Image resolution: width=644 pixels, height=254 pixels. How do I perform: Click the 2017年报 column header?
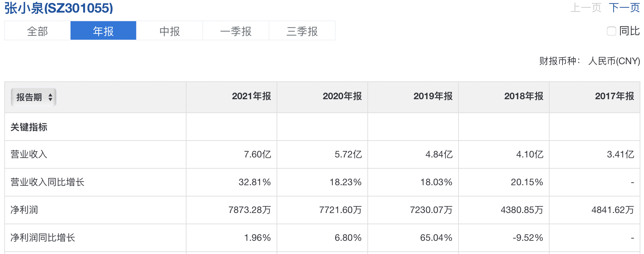(615, 96)
